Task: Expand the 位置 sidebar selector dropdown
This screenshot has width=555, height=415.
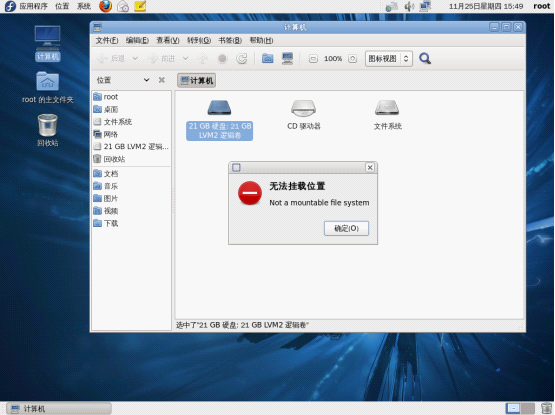Action: pyautogui.click(x=146, y=80)
